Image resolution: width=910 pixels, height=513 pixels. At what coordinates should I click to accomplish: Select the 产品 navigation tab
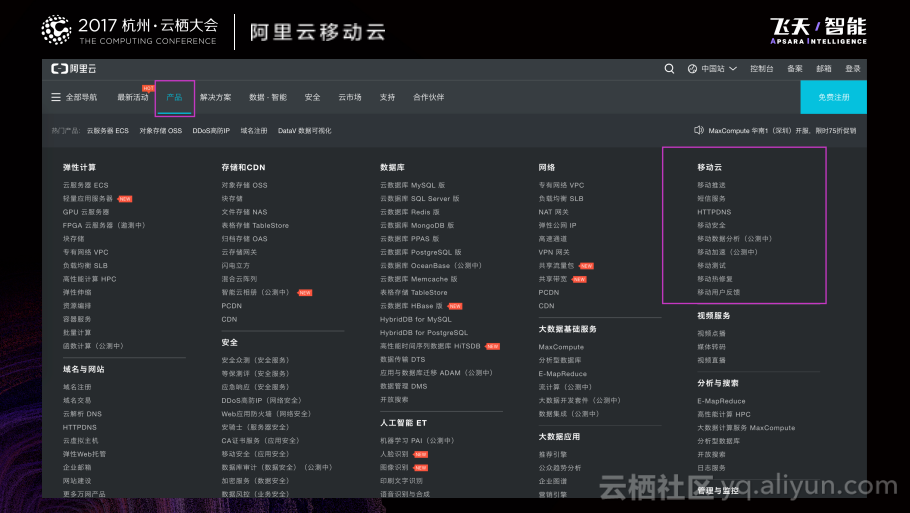[x=174, y=97]
